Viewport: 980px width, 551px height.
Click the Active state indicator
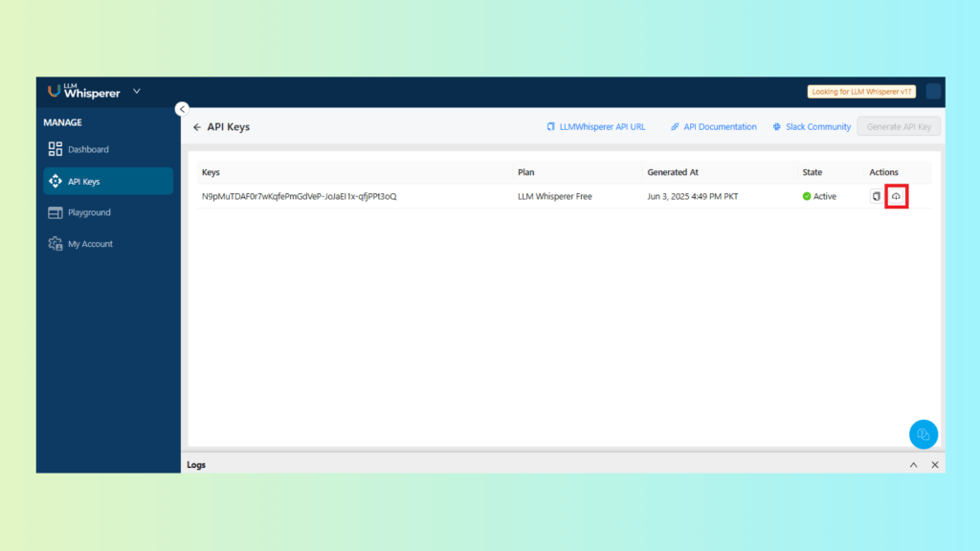click(819, 196)
